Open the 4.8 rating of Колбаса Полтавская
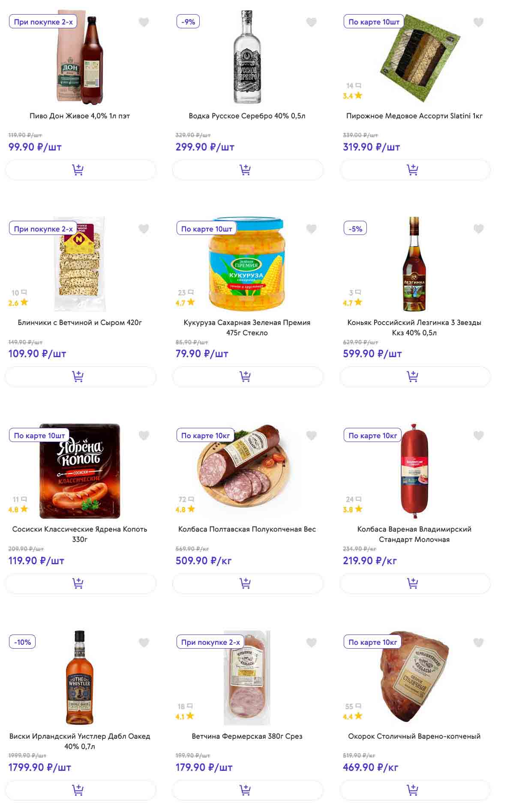The height and width of the screenshot is (812, 513). tap(185, 509)
